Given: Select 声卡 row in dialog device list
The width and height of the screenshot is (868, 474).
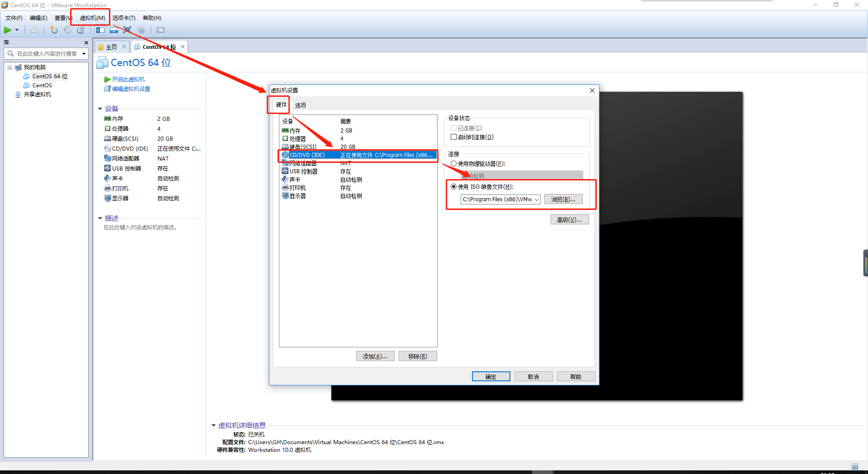Looking at the screenshot, I should pyautogui.click(x=358, y=180).
